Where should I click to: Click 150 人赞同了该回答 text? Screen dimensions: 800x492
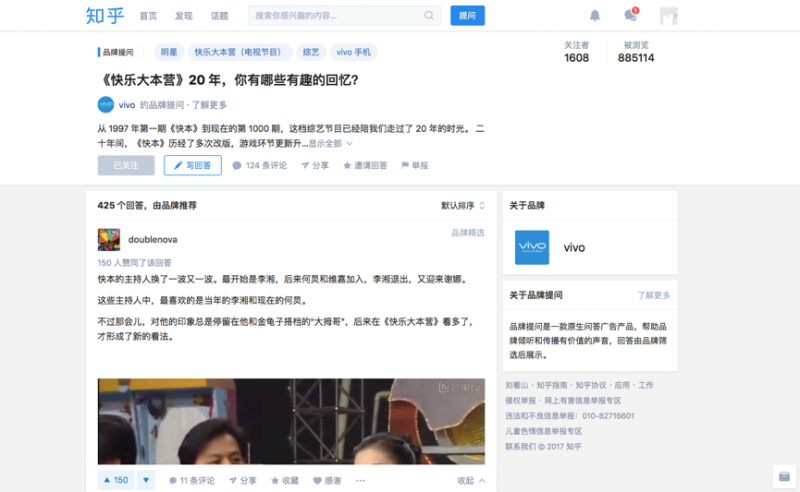(x=135, y=263)
